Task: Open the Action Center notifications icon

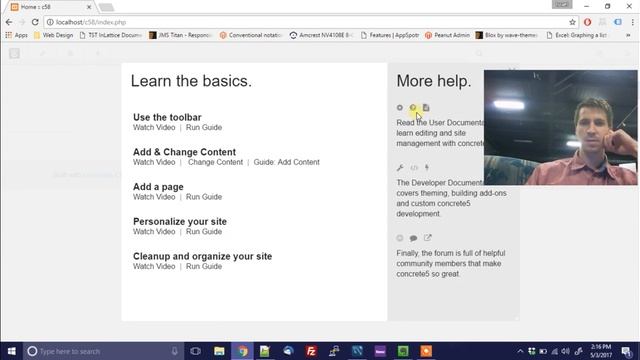Action: pos(627,351)
